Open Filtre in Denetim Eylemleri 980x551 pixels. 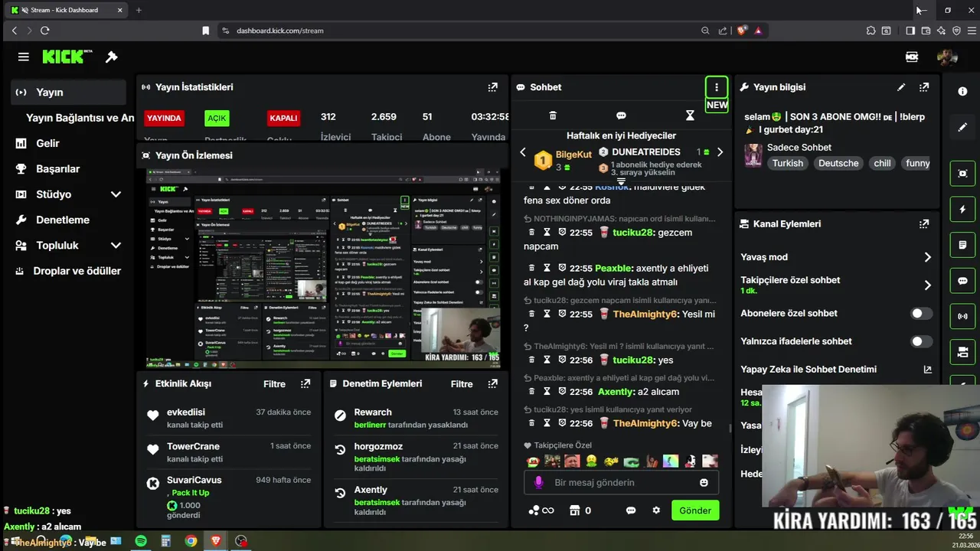pyautogui.click(x=462, y=384)
